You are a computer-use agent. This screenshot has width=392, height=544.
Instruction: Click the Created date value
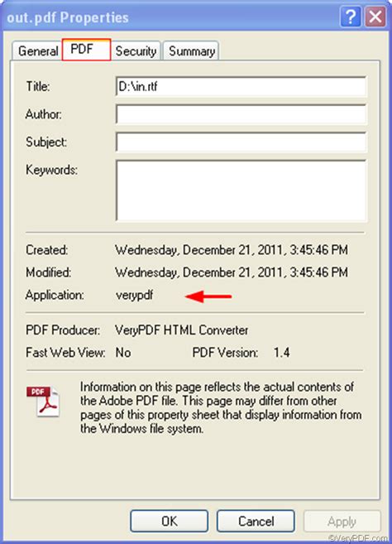[x=232, y=250]
